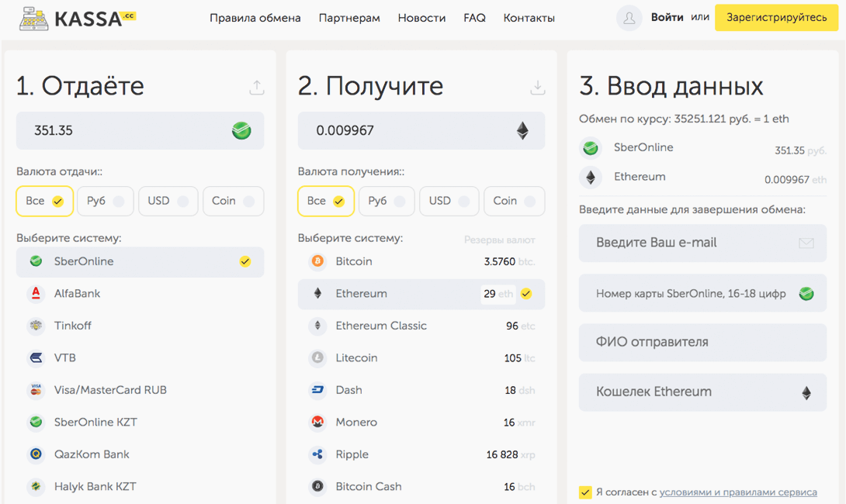This screenshot has height=504, width=846.
Task: Choose AlfaBank from the give list
Action: click(140, 293)
